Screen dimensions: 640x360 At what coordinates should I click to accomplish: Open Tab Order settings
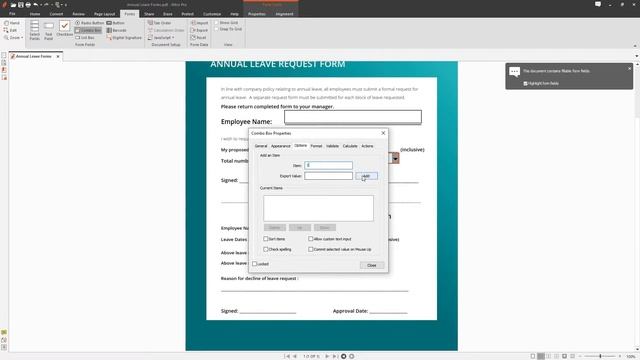pos(160,23)
